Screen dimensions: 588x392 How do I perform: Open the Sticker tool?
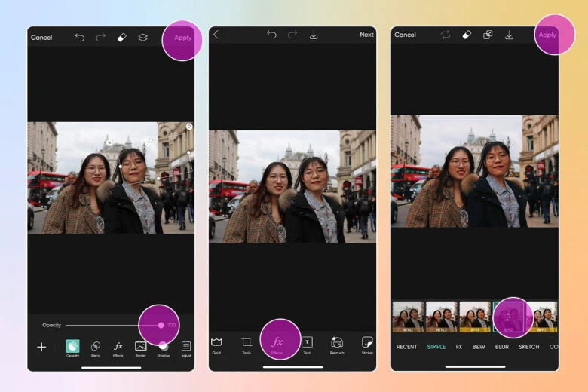click(367, 344)
